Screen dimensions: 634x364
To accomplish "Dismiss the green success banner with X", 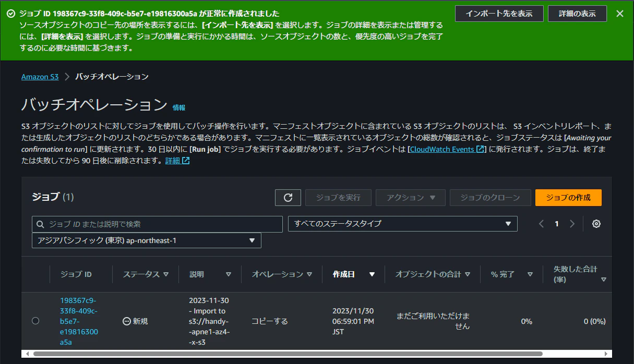I will [620, 14].
